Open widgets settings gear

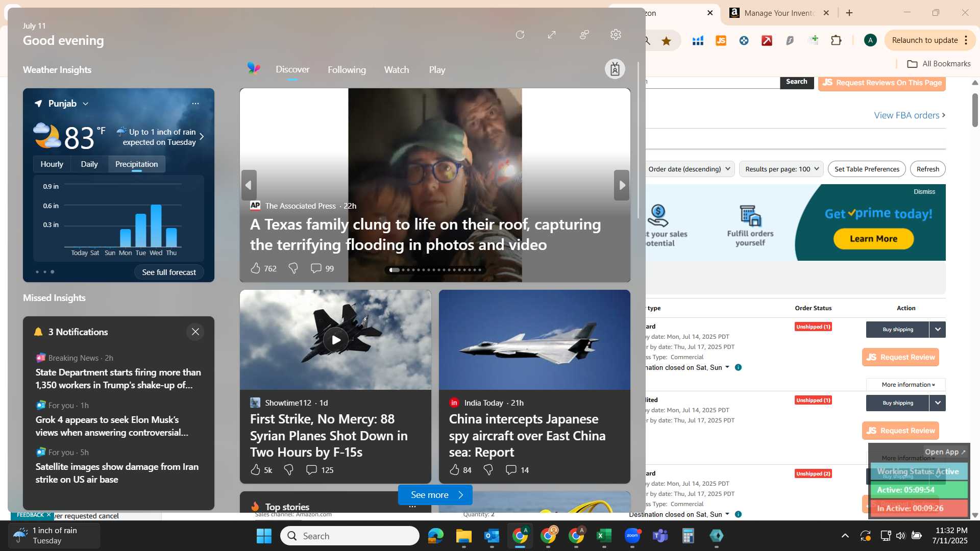click(616, 35)
